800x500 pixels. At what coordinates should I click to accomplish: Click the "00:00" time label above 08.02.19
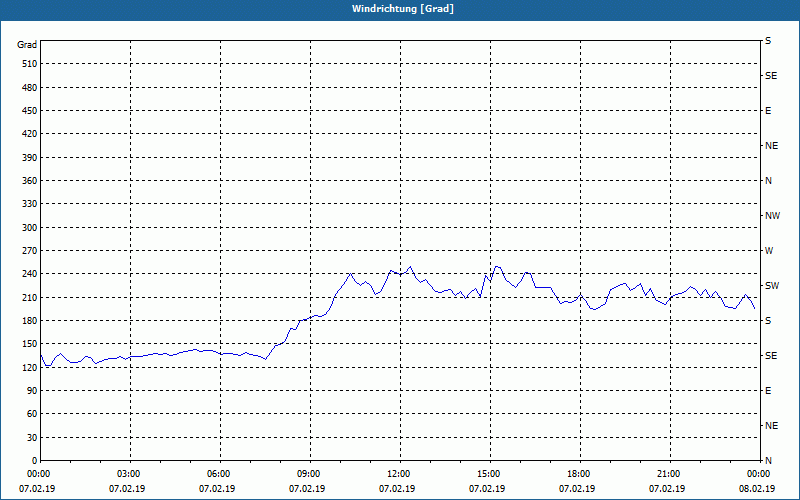point(759,474)
